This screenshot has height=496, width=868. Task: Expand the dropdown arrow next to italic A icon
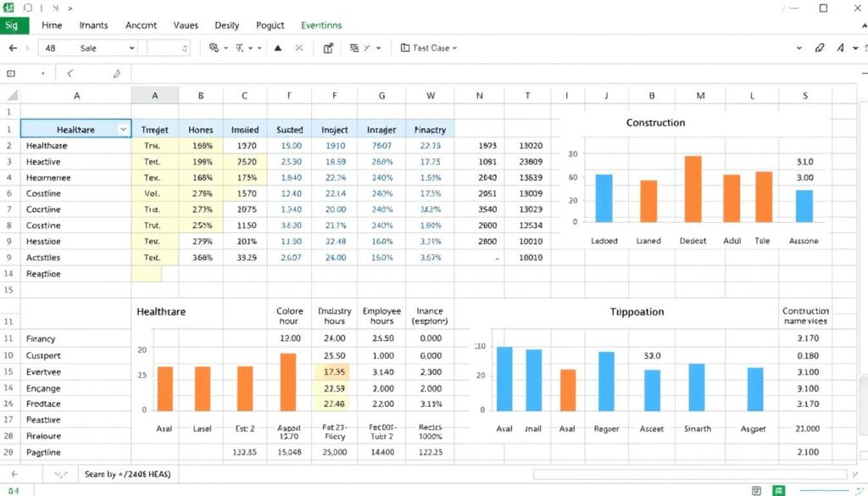click(855, 48)
